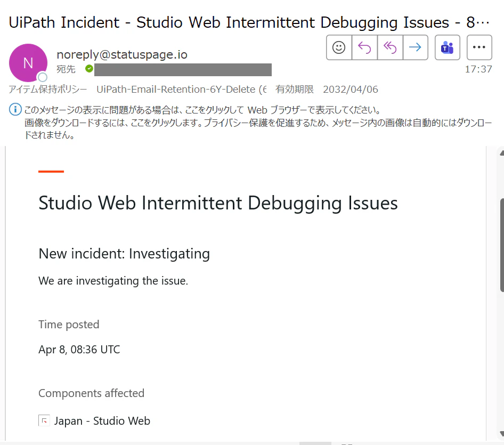Click the notice to view message in Web browser
This screenshot has width=504, height=445.
[x=202, y=110]
